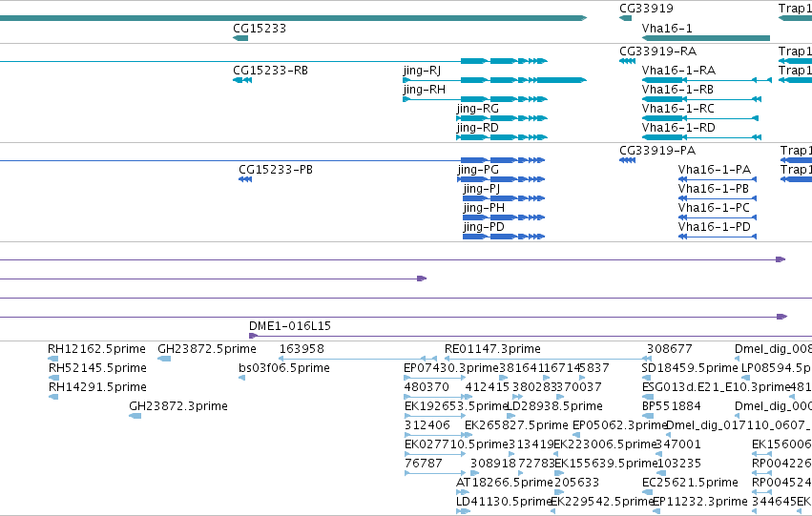The height and width of the screenshot is (516, 812).
Task: Select the 347001 feature label
Action: [678, 445]
